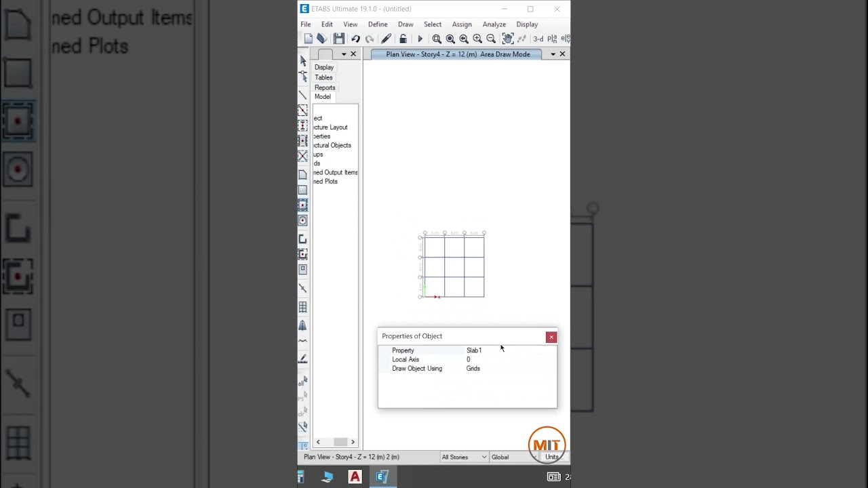Click the Restore Previous Zoom icon

pyautogui.click(x=464, y=39)
